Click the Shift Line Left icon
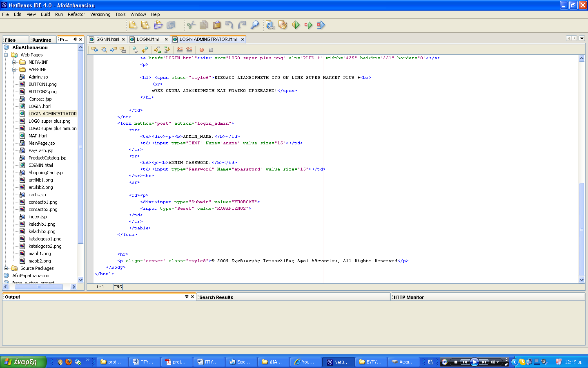The width and height of the screenshot is (588, 368). (180, 49)
